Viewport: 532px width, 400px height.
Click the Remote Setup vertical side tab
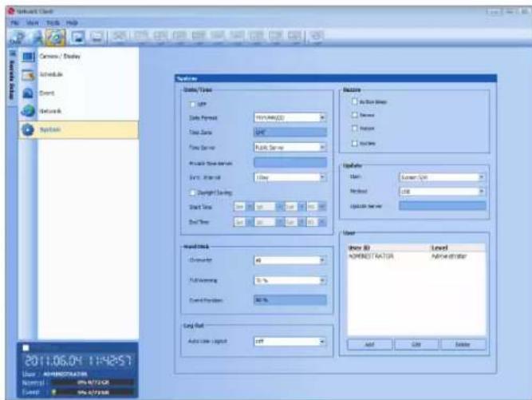(x=12, y=77)
